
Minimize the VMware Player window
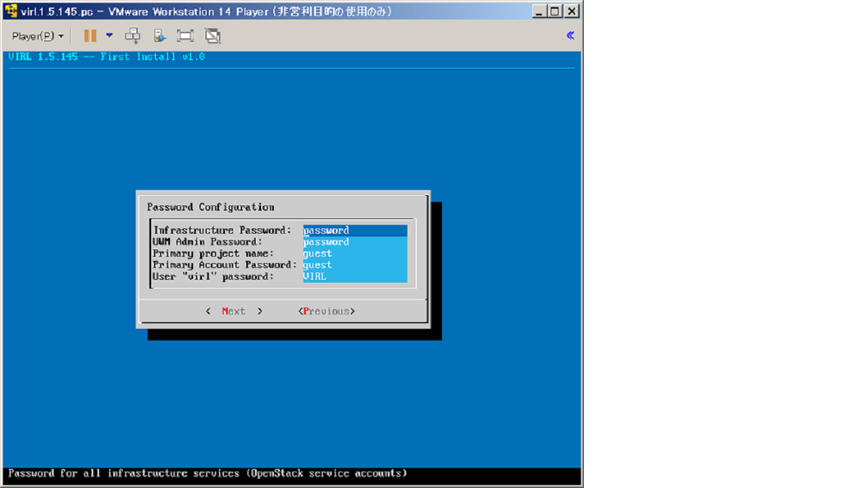click(539, 11)
